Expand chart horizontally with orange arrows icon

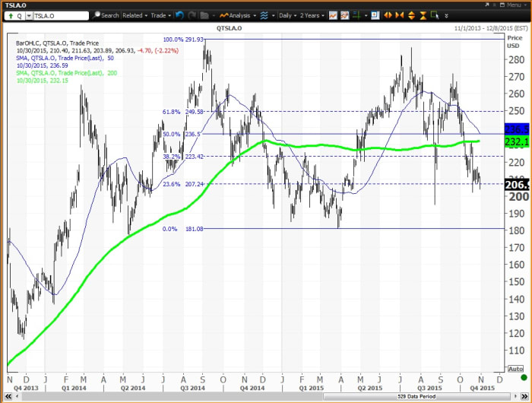(388, 15)
